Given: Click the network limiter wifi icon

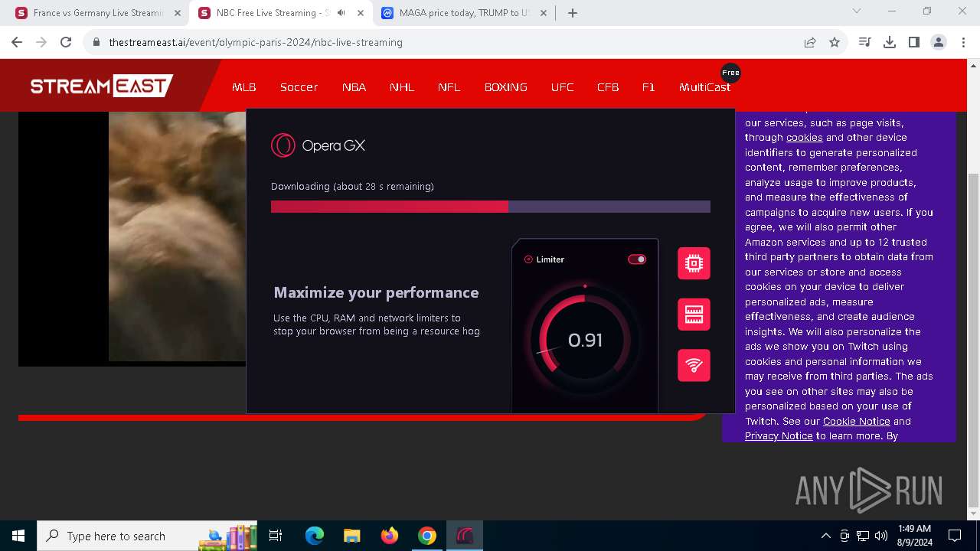Looking at the screenshot, I should click(694, 365).
